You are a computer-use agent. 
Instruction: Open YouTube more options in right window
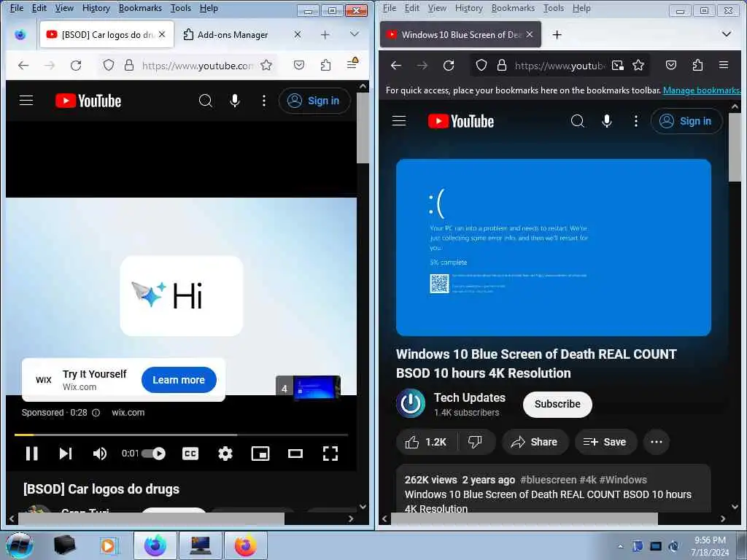(x=635, y=121)
